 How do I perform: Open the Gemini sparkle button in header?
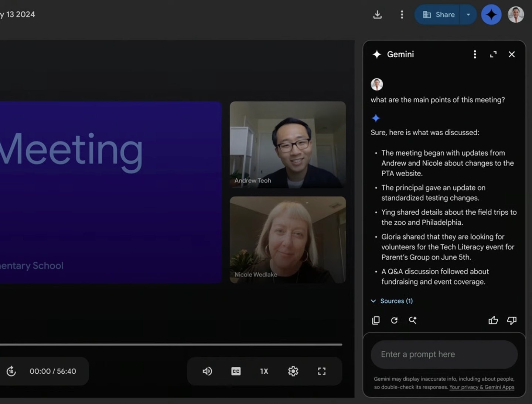[x=491, y=15]
